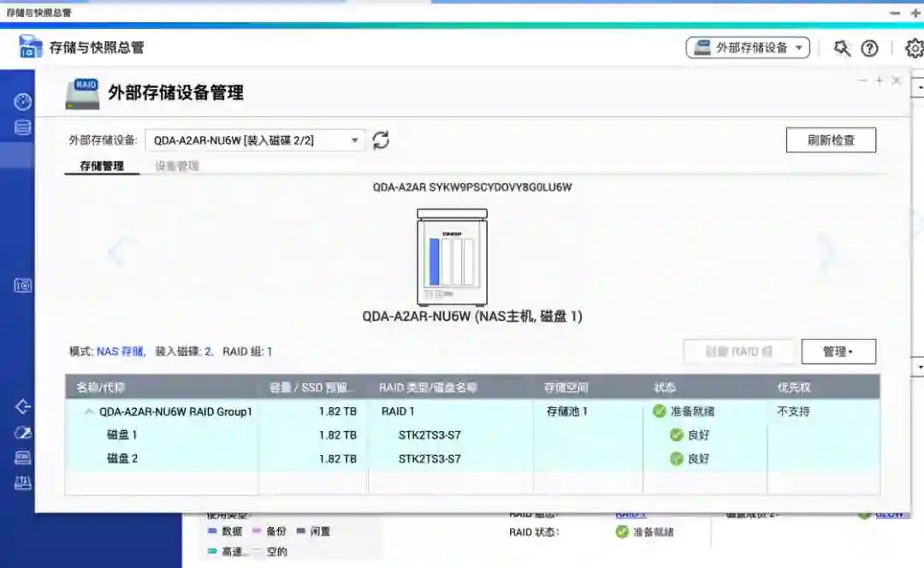This screenshot has width=924, height=568.
Task: Open the VJBOD sidebar icon at bottom
Action: (22, 483)
